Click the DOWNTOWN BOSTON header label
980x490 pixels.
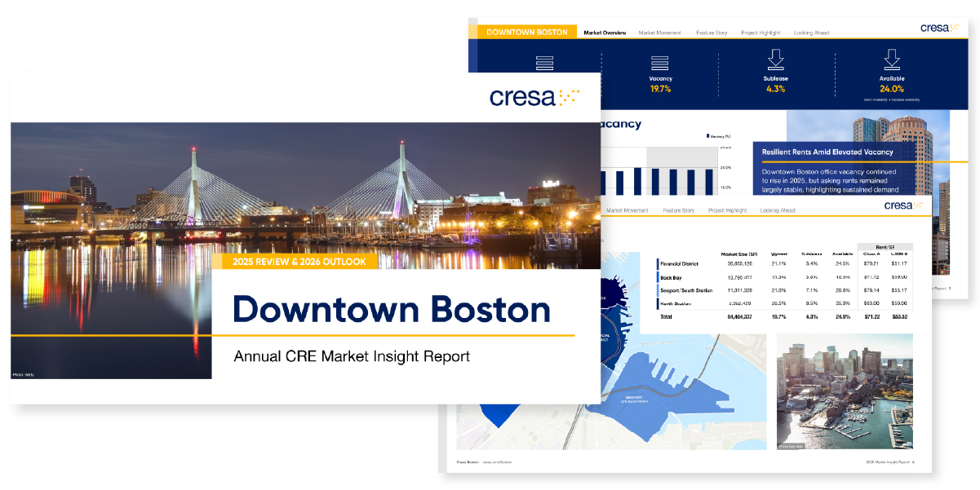527,33
